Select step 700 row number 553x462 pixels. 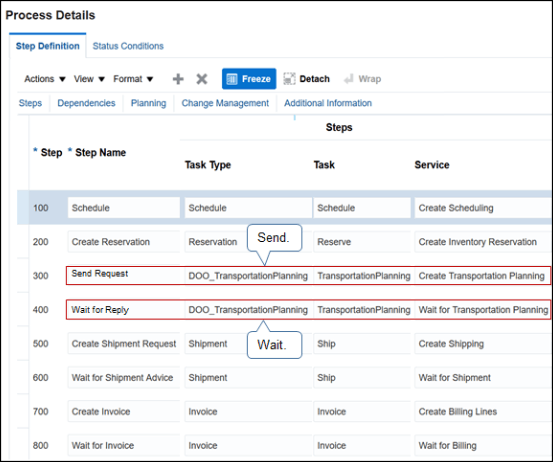coord(41,412)
